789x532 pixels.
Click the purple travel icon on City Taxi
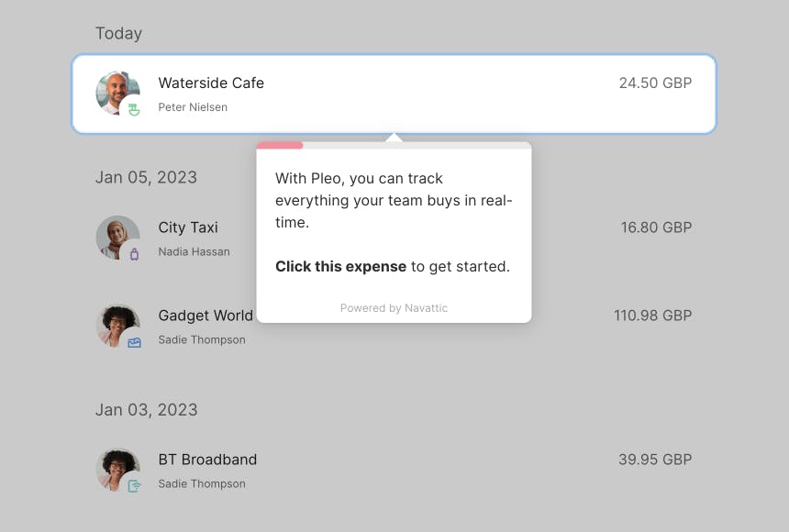pyautogui.click(x=135, y=254)
